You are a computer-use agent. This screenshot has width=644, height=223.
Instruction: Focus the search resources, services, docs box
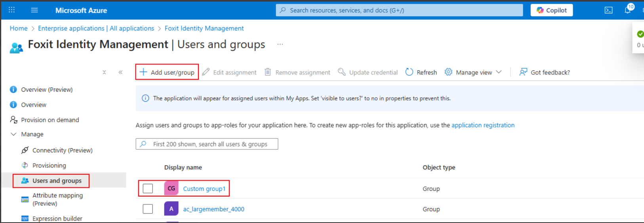pyautogui.click(x=399, y=10)
